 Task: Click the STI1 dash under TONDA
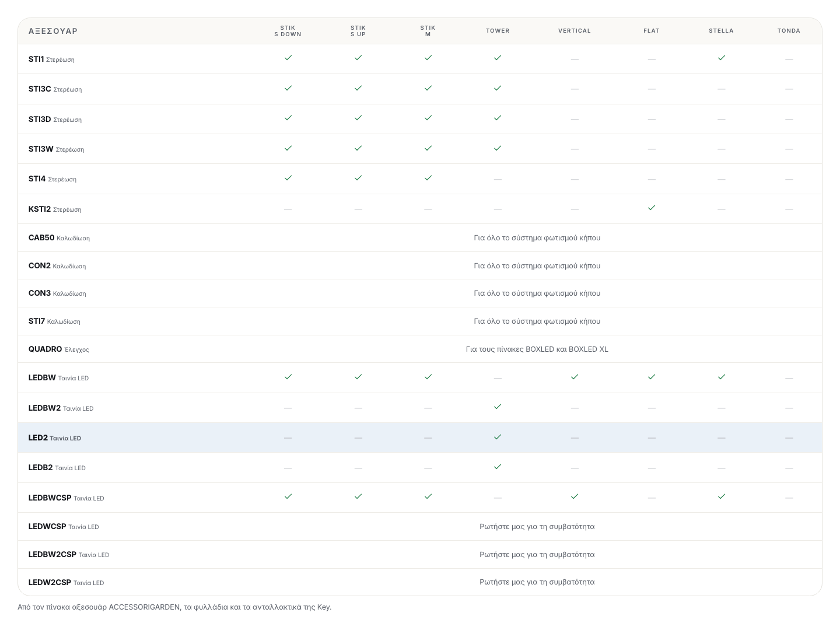pos(789,60)
